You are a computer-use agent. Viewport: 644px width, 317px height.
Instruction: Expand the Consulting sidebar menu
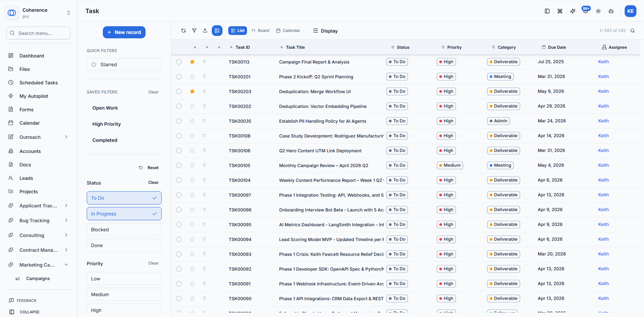[x=66, y=235]
